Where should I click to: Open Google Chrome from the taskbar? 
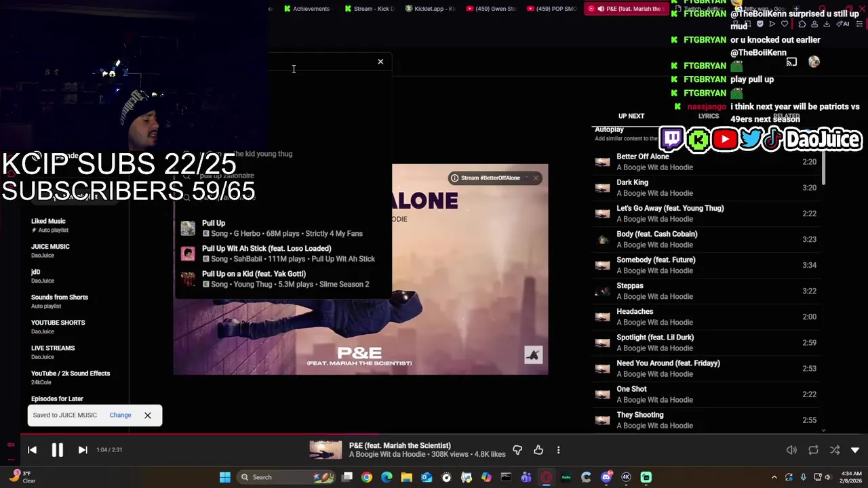[366, 477]
